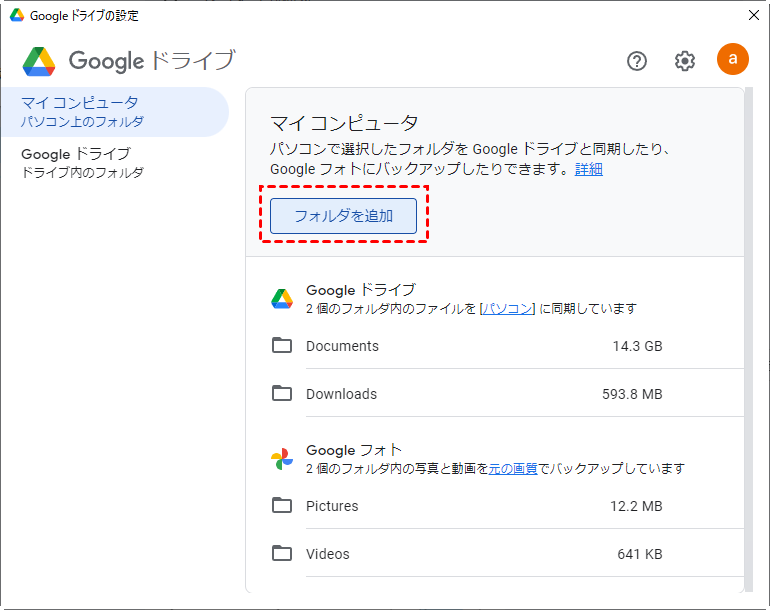
Task: Select the Documents row
Action: coord(495,346)
